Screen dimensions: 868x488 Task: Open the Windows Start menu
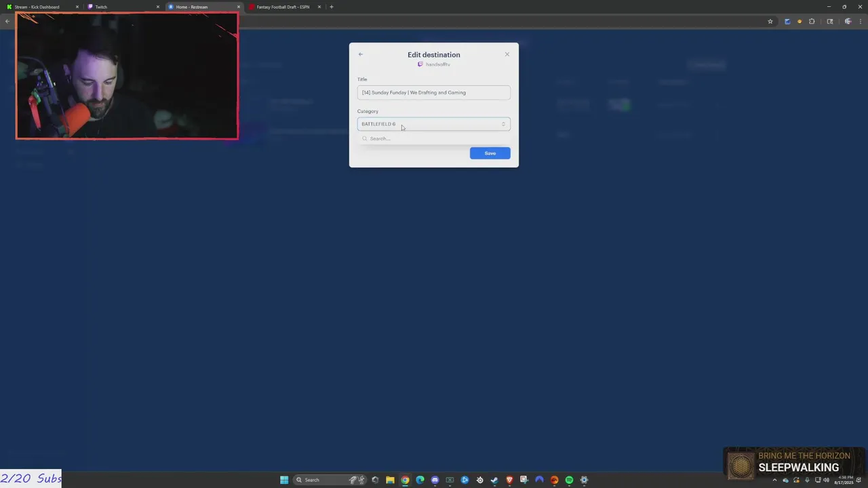point(284,480)
